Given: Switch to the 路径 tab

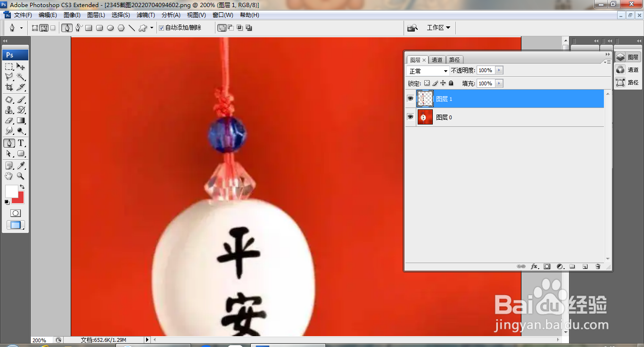Looking at the screenshot, I should (x=454, y=60).
